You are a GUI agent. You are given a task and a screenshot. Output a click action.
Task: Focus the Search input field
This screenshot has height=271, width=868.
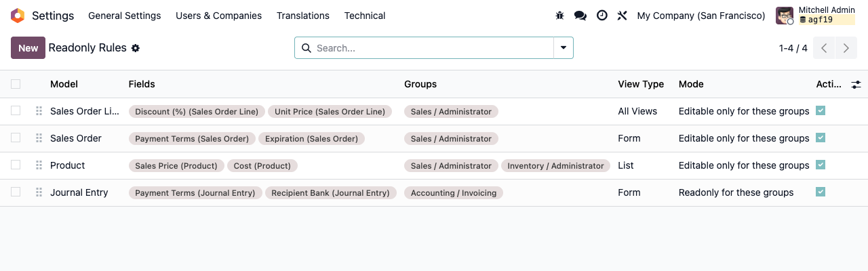[433, 48]
